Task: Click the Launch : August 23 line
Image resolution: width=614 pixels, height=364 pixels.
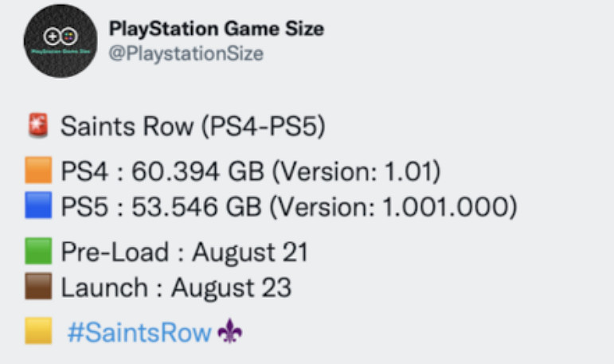Action: coord(175,288)
